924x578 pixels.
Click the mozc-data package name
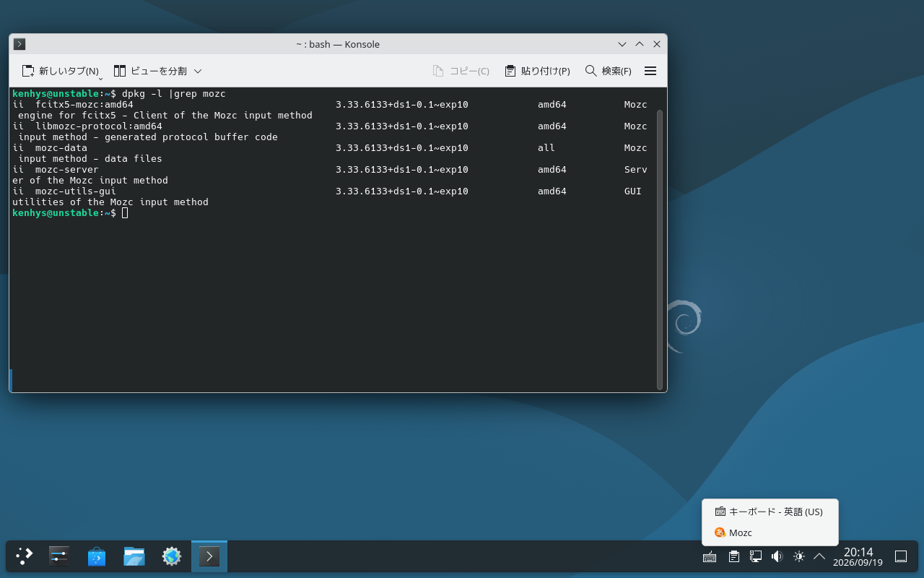61,147
